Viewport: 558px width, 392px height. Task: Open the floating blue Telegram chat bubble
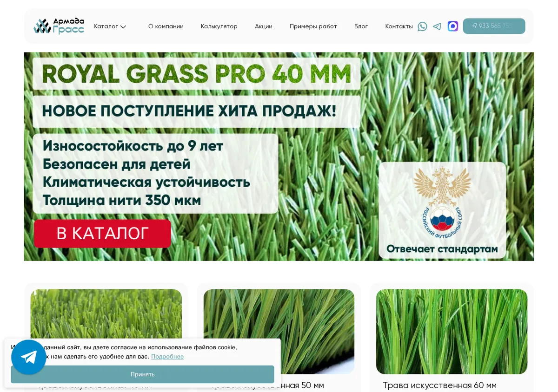click(29, 357)
